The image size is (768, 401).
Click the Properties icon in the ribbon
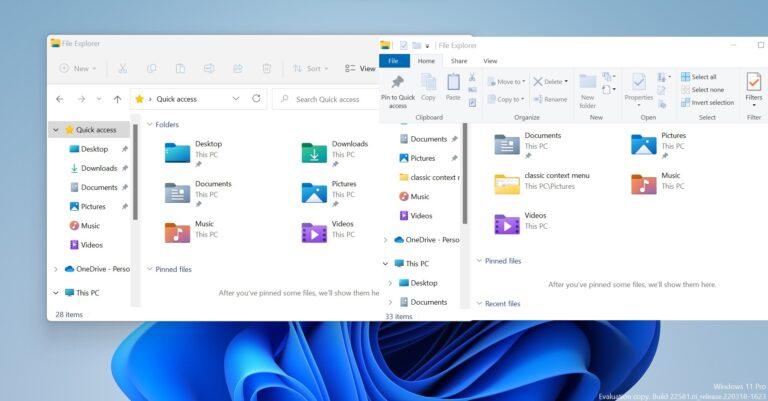point(638,86)
